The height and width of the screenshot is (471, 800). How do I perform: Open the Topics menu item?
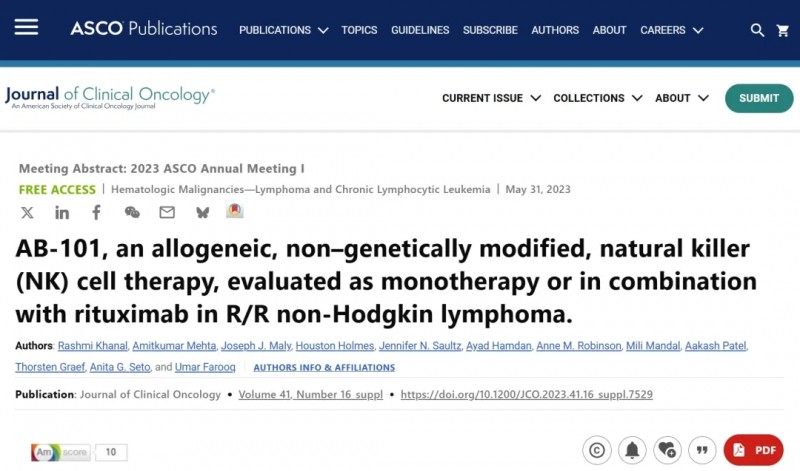(x=359, y=30)
